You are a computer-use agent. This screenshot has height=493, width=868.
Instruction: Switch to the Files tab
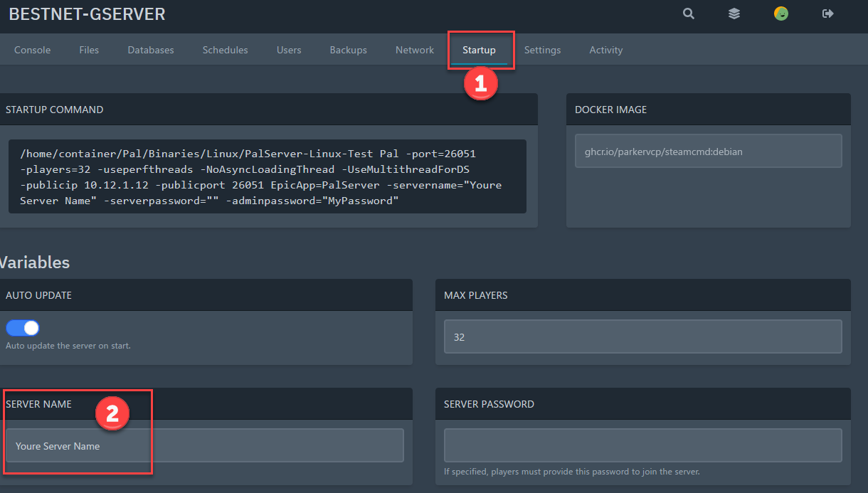click(x=89, y=50)
